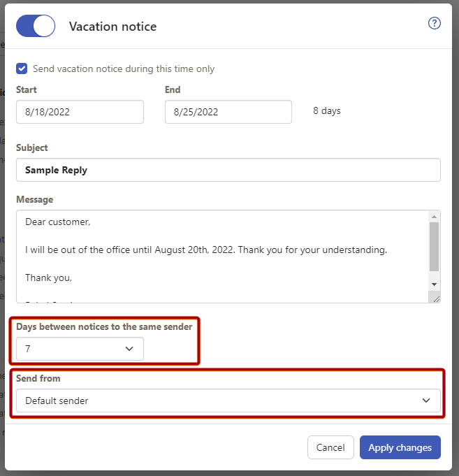The height and width of the screenshot is (476, 459).
Task: Click the message scrollbar up arrow
Action: [434, 217]
